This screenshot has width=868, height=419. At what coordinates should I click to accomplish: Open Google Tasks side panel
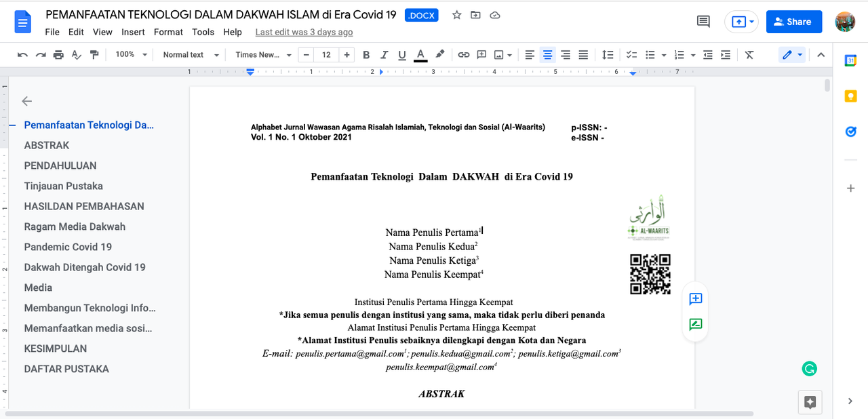pos(850,132)
